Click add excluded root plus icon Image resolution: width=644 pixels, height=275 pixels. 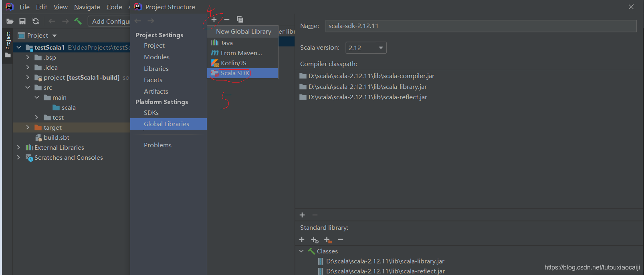pos(328,240)
